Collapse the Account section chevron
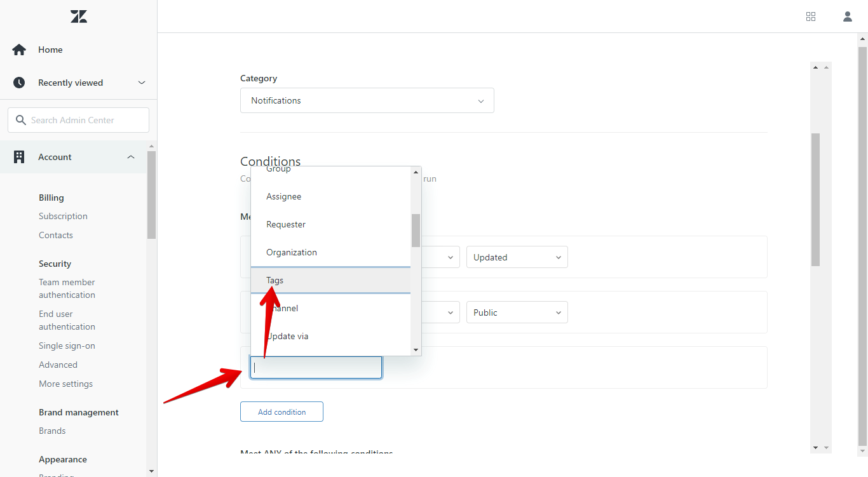 (x=131, y=157)
